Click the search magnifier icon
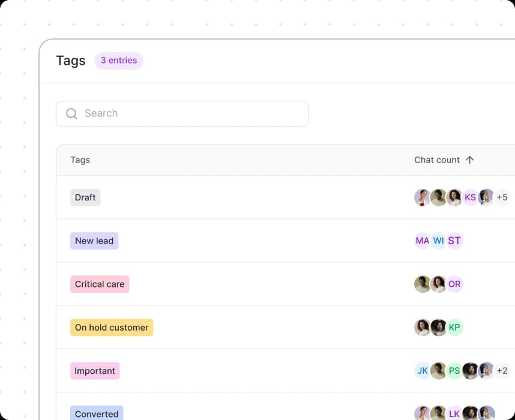 pyautogui.click(x=71, y=113)
